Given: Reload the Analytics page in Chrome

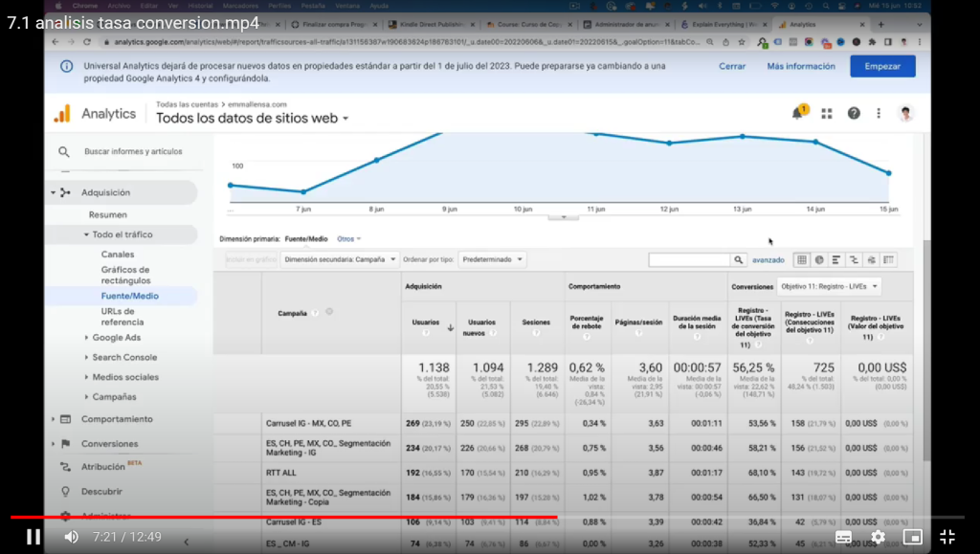Looking at the screenshot, I should (x=87, y=42).
